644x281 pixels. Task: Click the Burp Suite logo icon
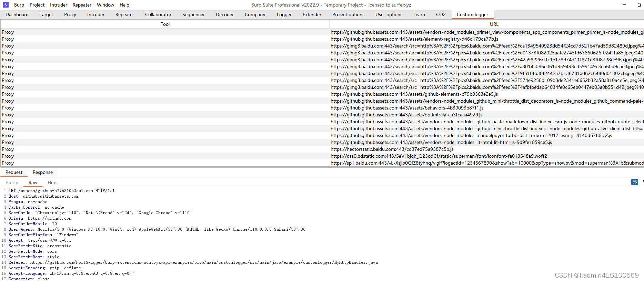pos(6,5)
